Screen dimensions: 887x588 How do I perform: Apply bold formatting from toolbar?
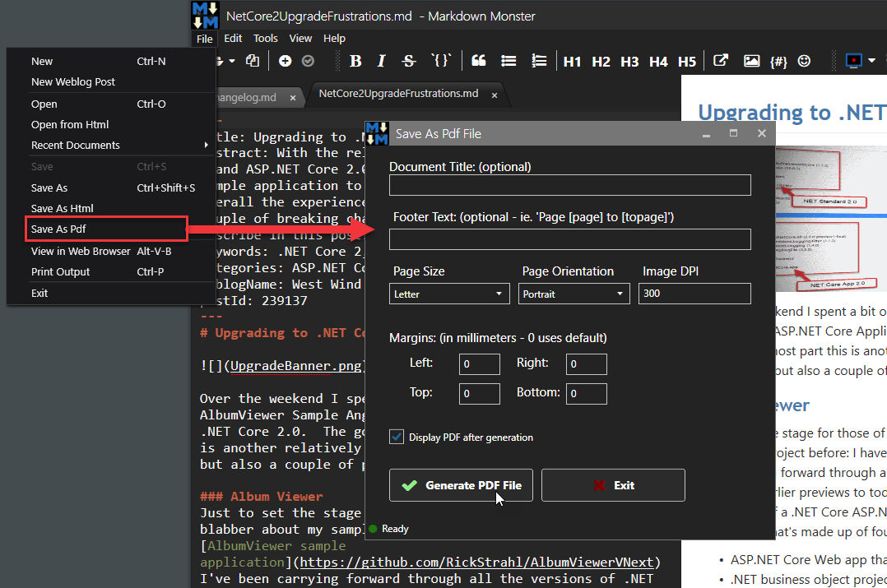(355, 61)
